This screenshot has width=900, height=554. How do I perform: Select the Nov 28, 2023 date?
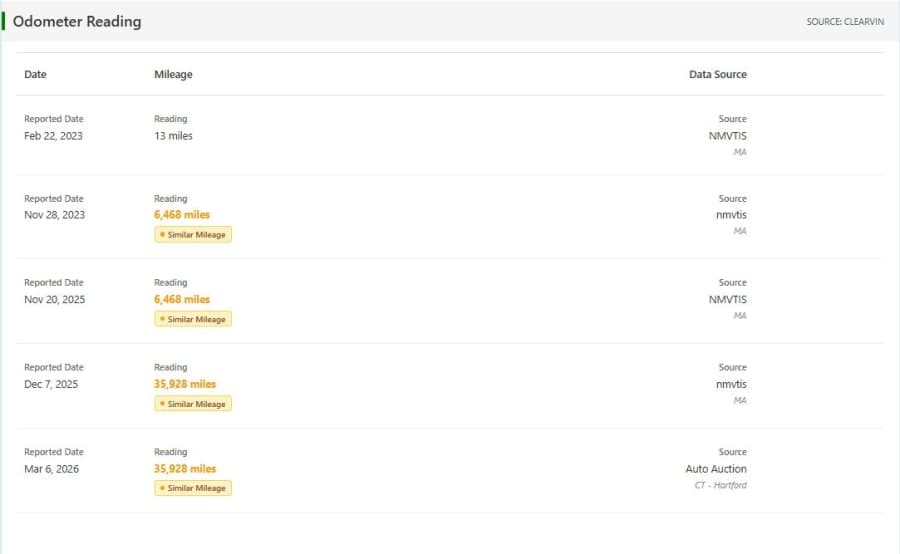(55, 215)
